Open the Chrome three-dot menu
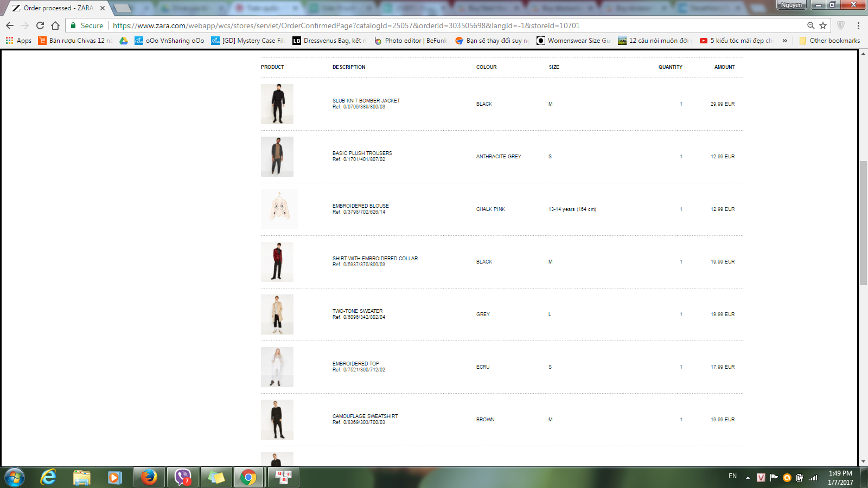The image size is (868, 488). 858,25
